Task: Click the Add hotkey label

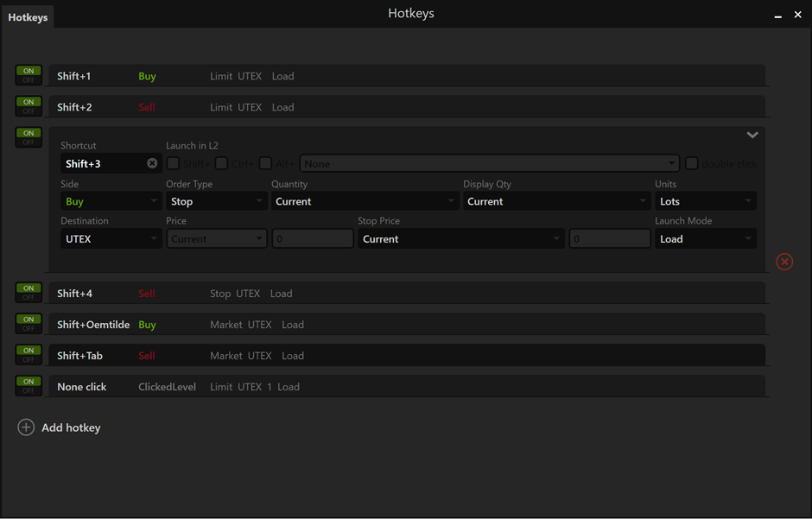Action: coord(71,427)
